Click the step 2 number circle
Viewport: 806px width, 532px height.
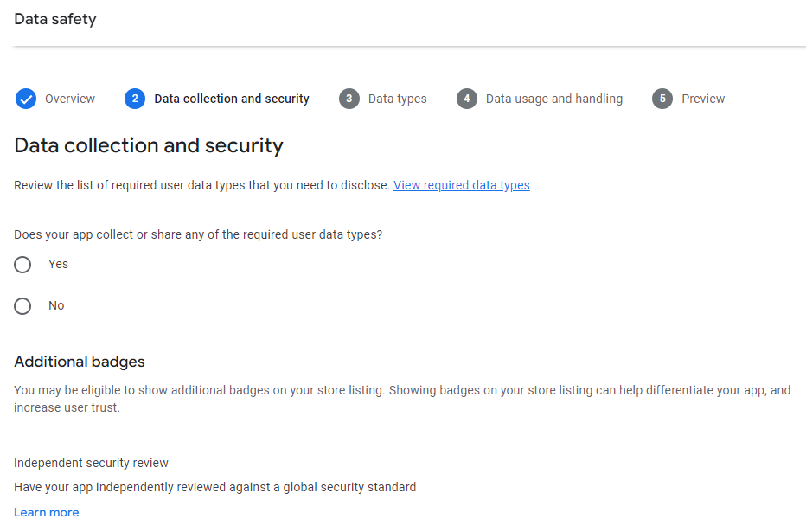(x=135, y=99)
